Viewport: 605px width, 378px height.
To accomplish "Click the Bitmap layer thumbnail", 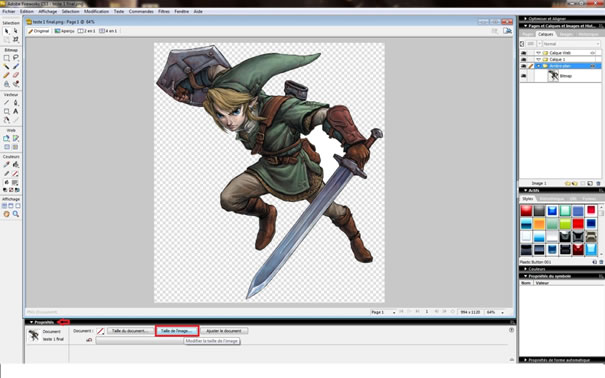I will pos(553,76).
